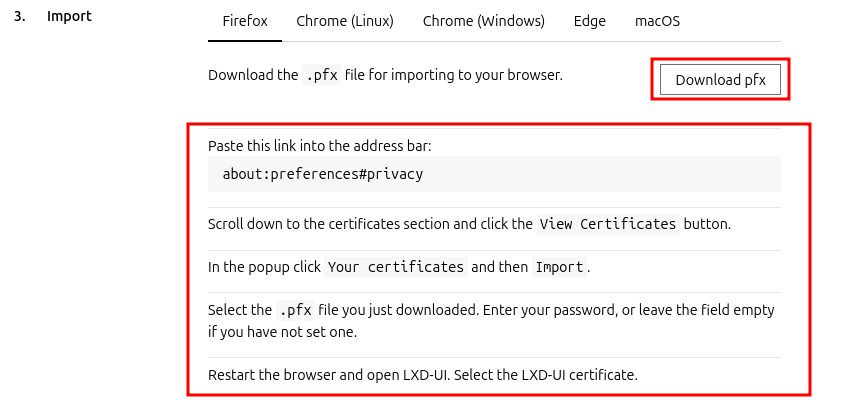
Task: Click the Restart the browser and open LXD-UI line
Action: coord(423,375)
